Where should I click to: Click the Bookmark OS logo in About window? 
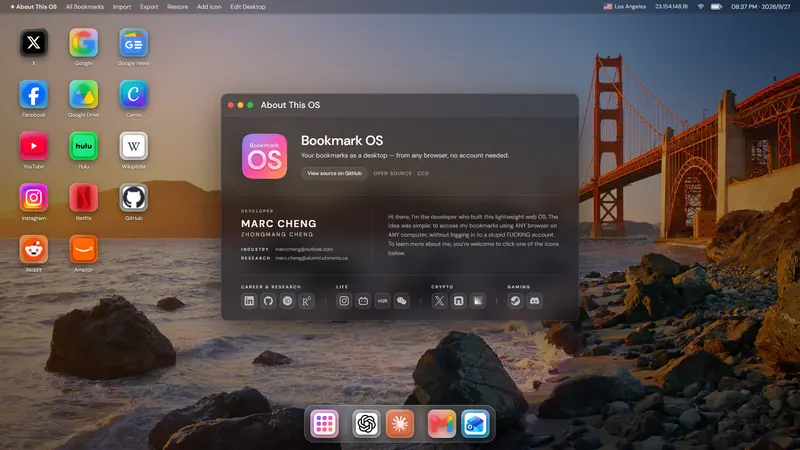264,156
